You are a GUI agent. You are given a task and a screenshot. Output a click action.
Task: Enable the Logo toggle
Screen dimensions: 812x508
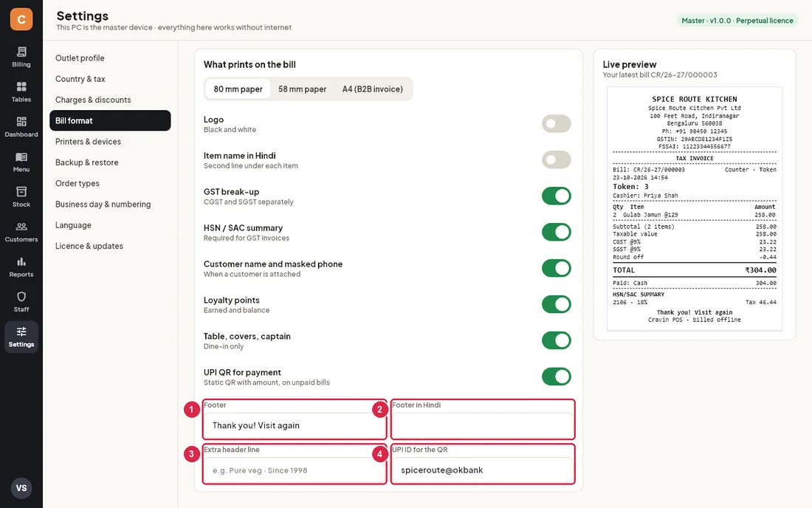point(556,124)
